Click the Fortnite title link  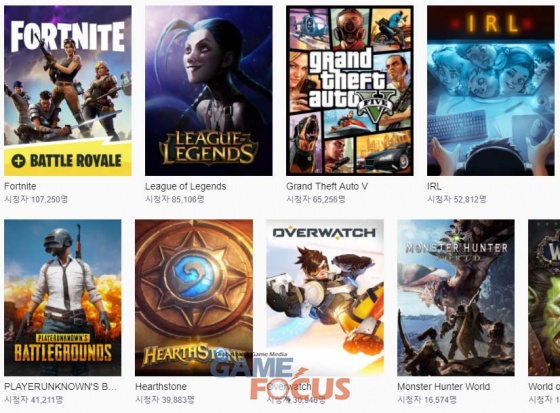[20, 186]
